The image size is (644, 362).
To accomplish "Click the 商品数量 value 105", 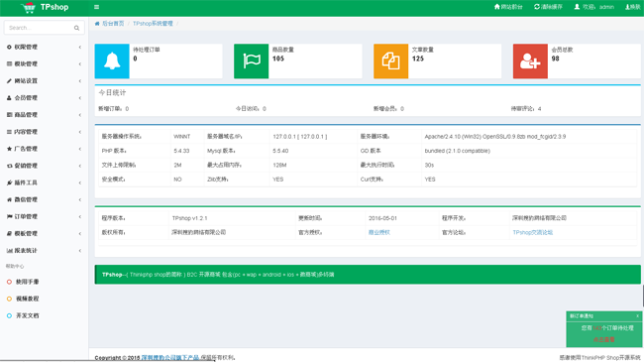I will [278, 59].
